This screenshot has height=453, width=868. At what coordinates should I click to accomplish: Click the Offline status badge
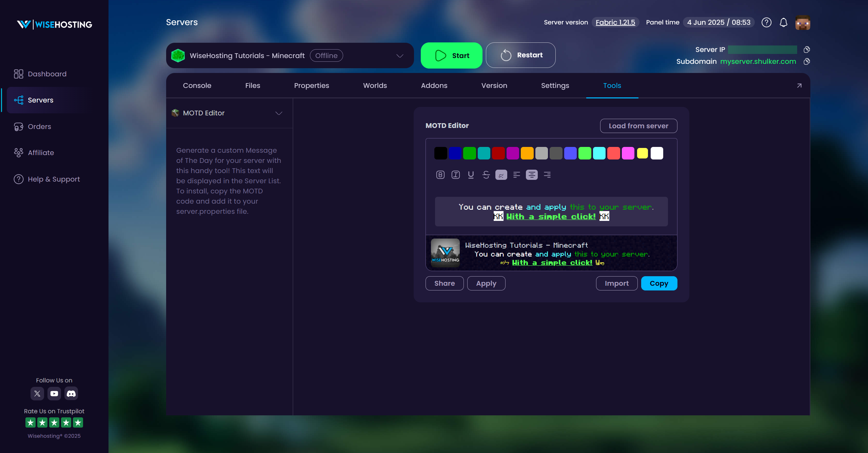[326, 56]
